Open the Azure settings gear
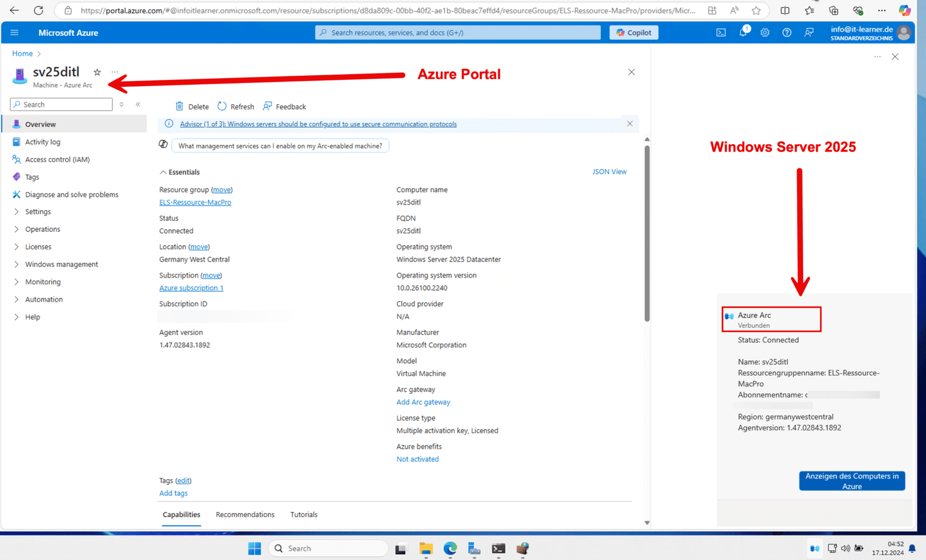926x560 pixels. click(x=765, y=32)
